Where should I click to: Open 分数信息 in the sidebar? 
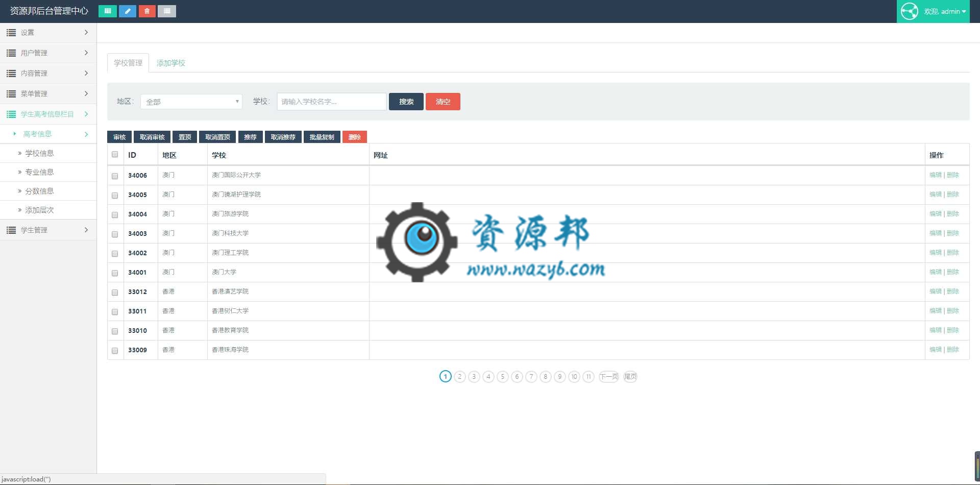(39, 191)
